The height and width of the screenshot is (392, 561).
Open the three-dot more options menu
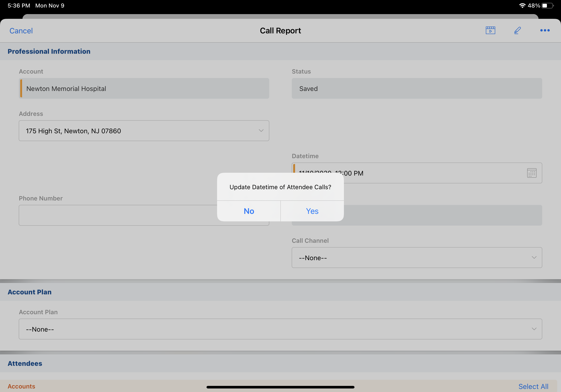(x=545, y=30)
